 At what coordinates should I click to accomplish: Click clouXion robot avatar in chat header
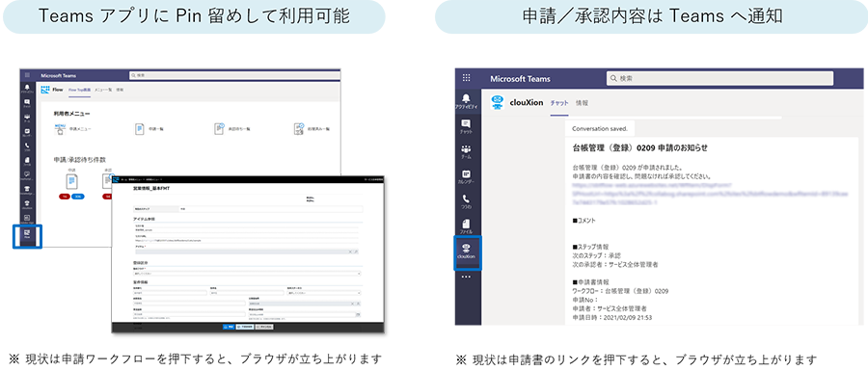[497, 102]
